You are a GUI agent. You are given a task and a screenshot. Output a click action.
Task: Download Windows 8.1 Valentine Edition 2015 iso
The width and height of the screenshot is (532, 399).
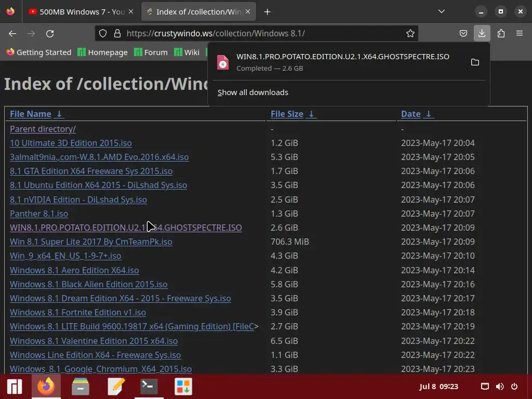click(94, 341)
